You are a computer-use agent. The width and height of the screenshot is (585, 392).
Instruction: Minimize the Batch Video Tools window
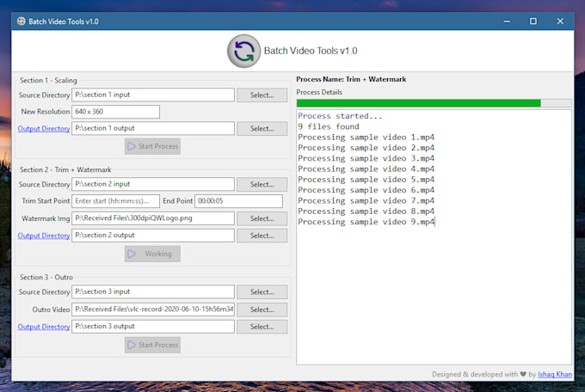click(x=507, y=21)
